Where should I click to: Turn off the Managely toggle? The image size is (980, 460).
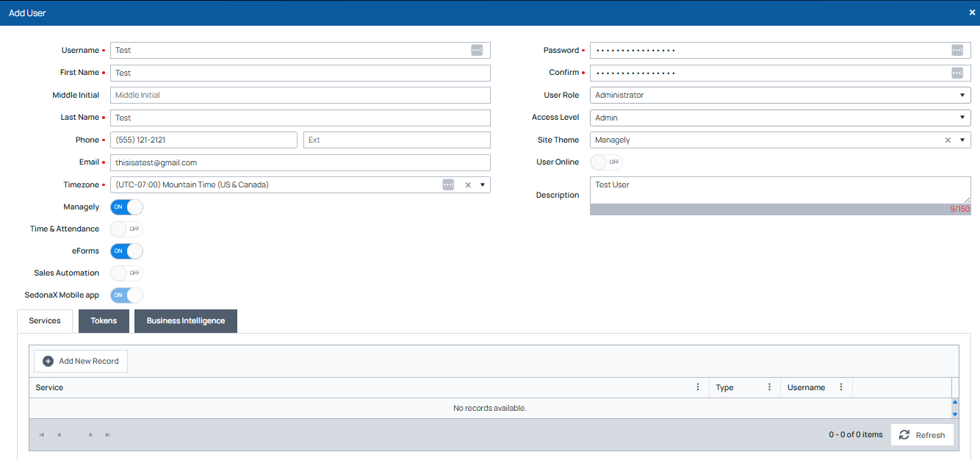pos(126,207)
